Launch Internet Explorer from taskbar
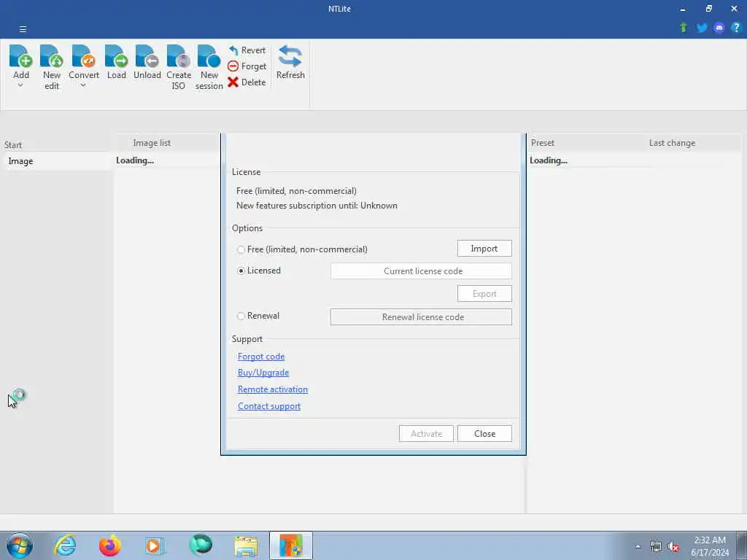This screenshot has width=747, height=560. 65,545
